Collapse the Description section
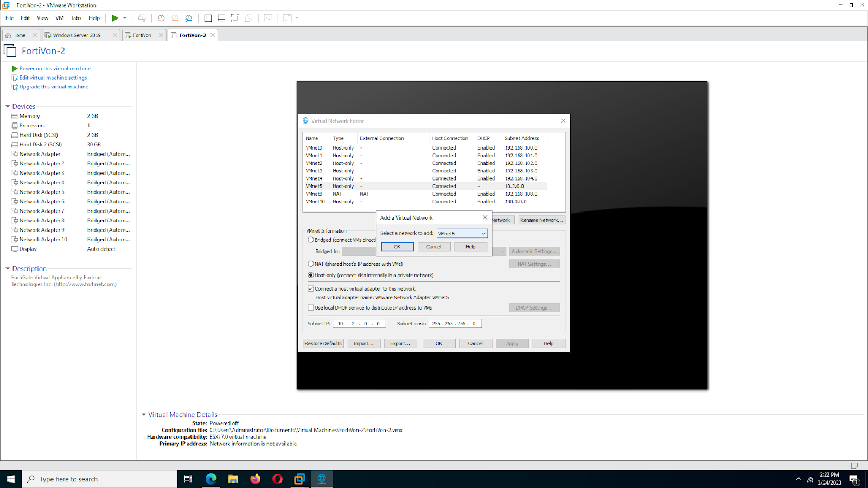Image resolution: width=868 pixels, height=488 pixels. [x=8, y=269]
